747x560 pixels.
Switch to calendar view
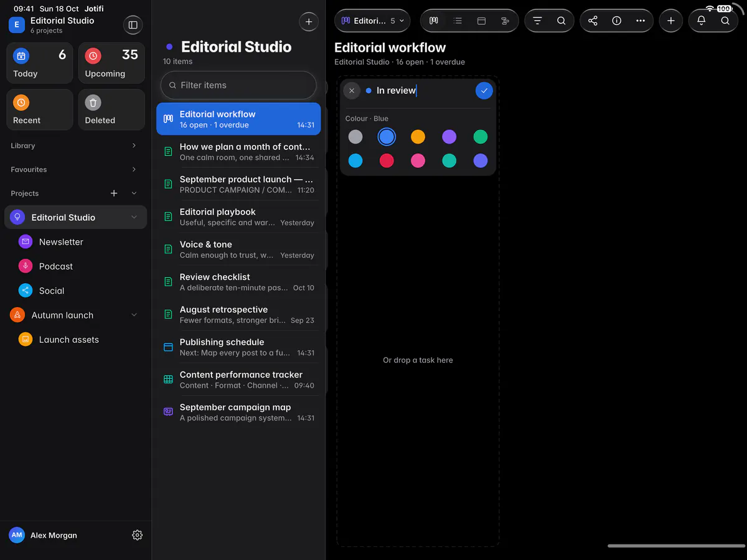tap(481, 21)
